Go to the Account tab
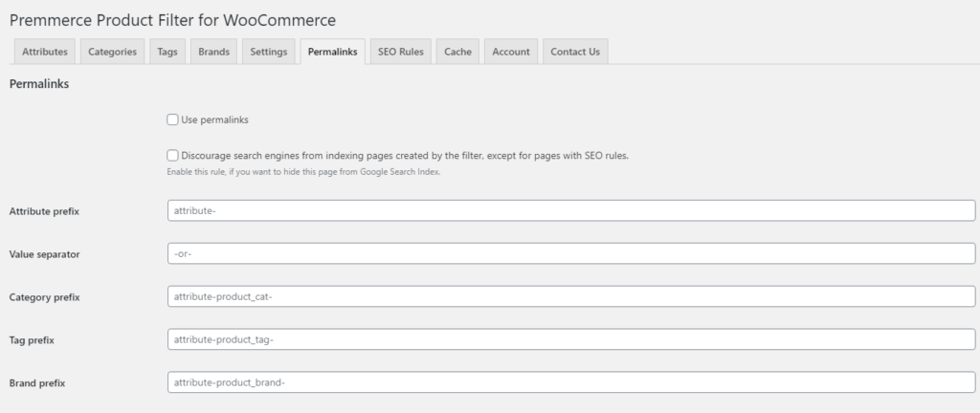This screenshot has width=980, height=413. pyautogui.click(x=511, y=52)
